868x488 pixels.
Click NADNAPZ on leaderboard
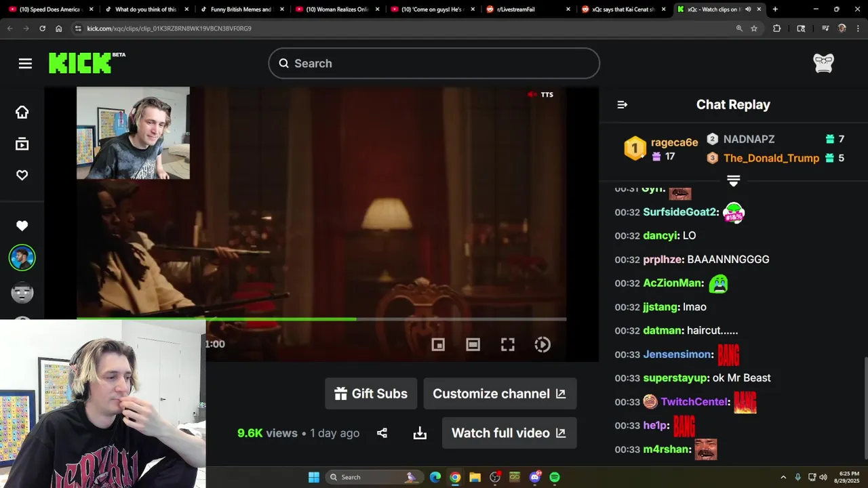pos(749,139)
